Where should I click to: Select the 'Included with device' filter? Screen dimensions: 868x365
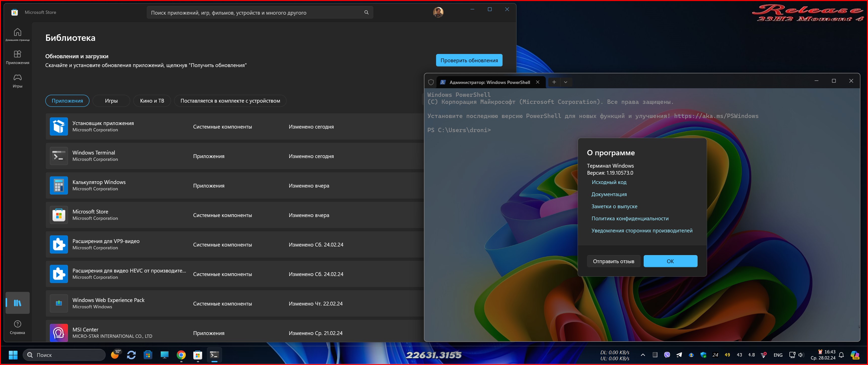pos(230,101)
